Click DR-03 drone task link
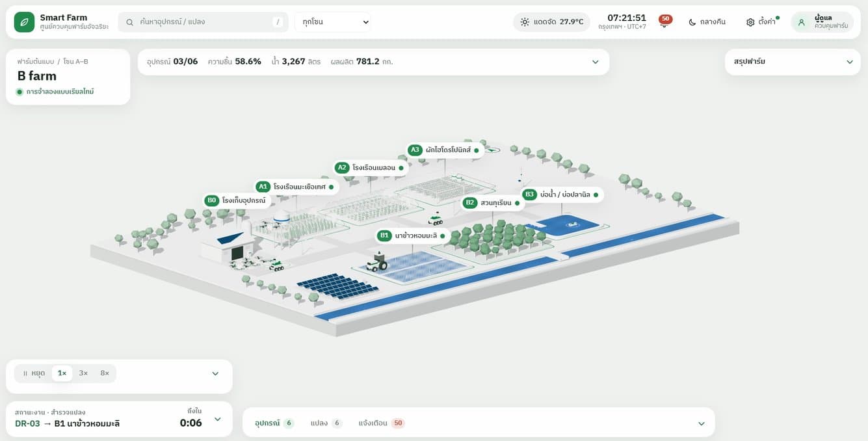 [x=27, y=423]
